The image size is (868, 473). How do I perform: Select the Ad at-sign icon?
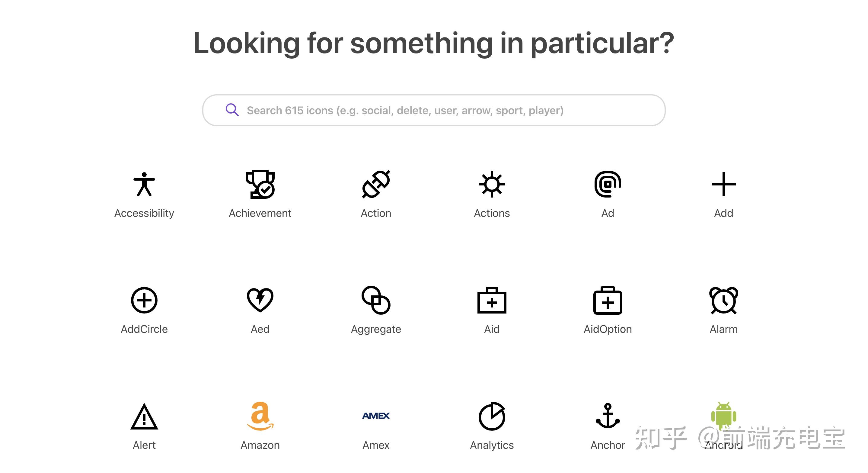click(x=608, y=184)
